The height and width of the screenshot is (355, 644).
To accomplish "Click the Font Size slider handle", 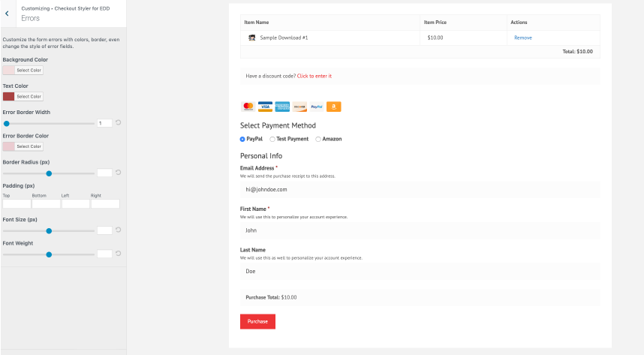I will (49, 231).
